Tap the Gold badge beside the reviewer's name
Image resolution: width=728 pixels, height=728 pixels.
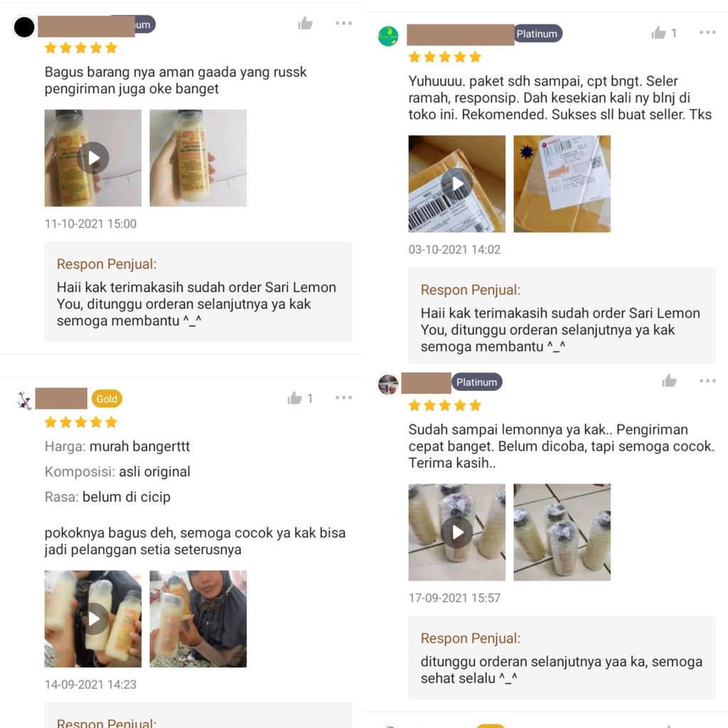click(107, 399)
